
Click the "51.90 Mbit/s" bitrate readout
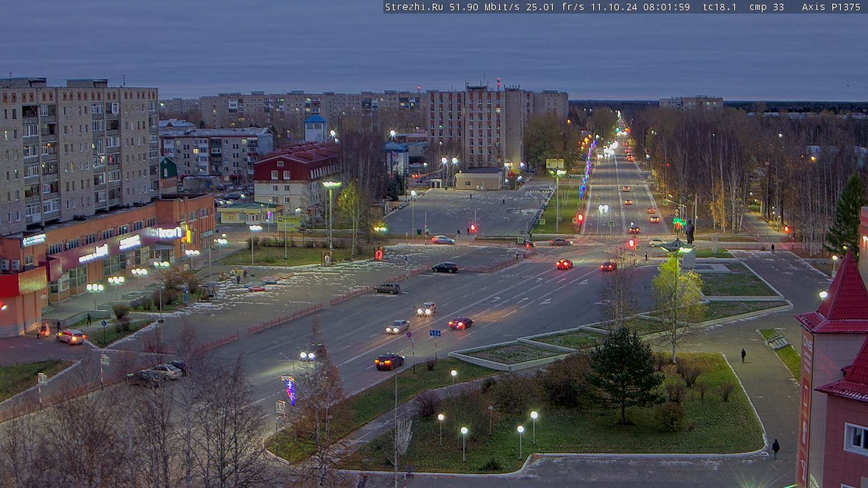[x=484, y=7]
